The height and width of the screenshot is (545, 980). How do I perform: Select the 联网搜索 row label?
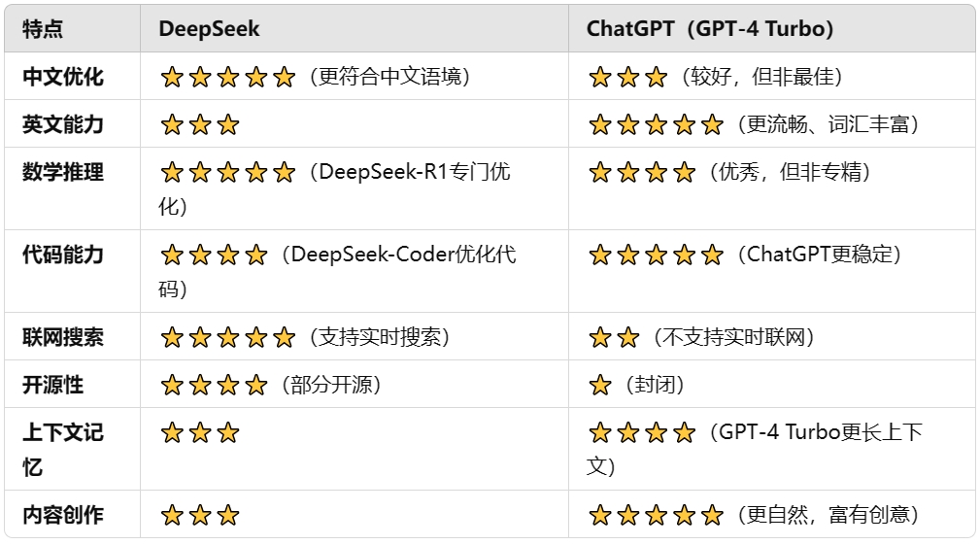[63, 337]
